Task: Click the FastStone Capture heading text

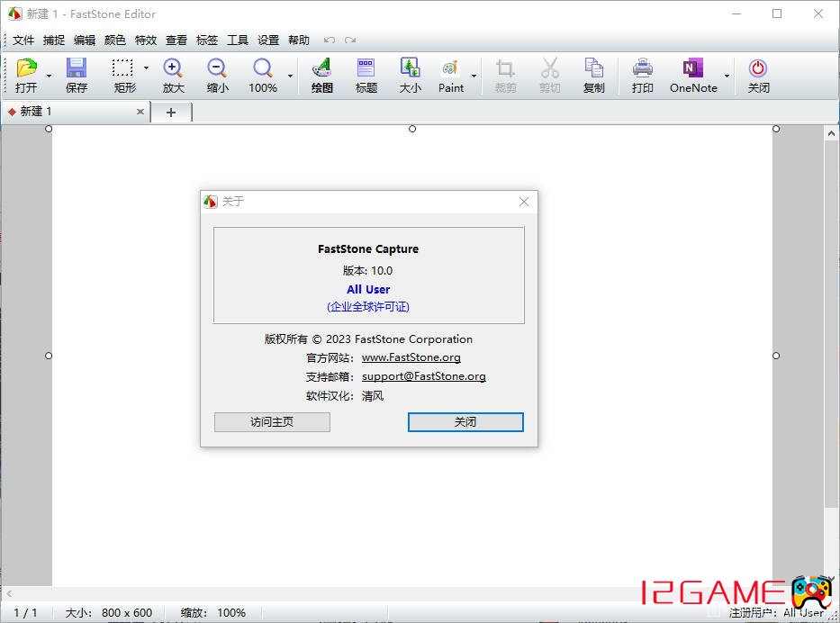Action: [x=368, y=249]
